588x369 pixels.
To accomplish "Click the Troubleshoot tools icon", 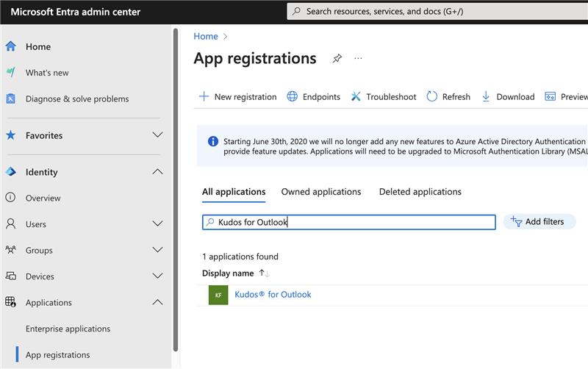I will (x=356, y=96).
